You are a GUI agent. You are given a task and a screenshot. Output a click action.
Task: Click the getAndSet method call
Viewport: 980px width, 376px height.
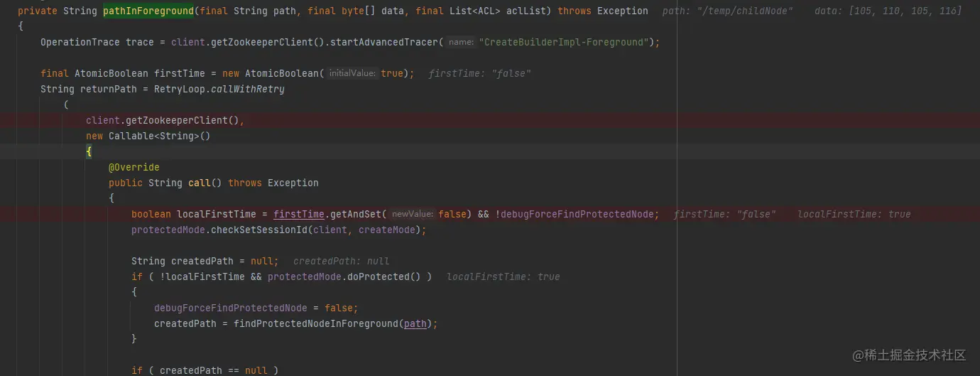(x=355, y=215)
